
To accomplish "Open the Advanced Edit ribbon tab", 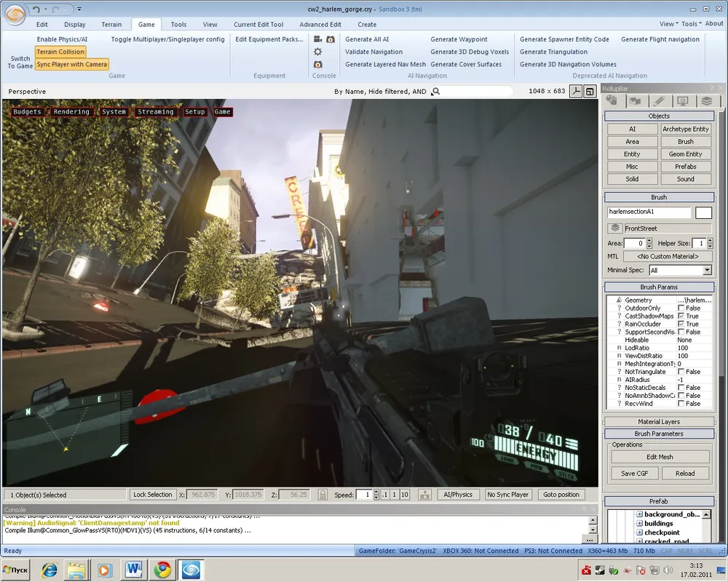I will 320,24.
